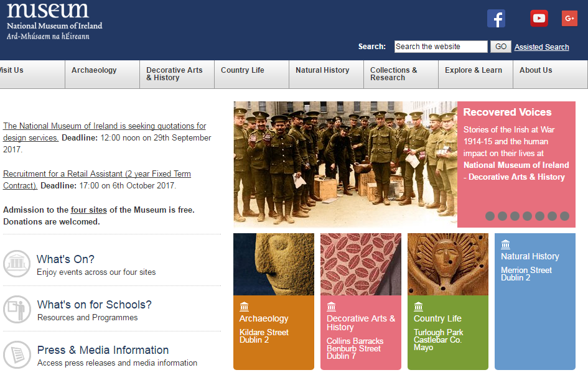Click the 'Archaeology' card title
The image size is (588, 375).
click(264, 318)
